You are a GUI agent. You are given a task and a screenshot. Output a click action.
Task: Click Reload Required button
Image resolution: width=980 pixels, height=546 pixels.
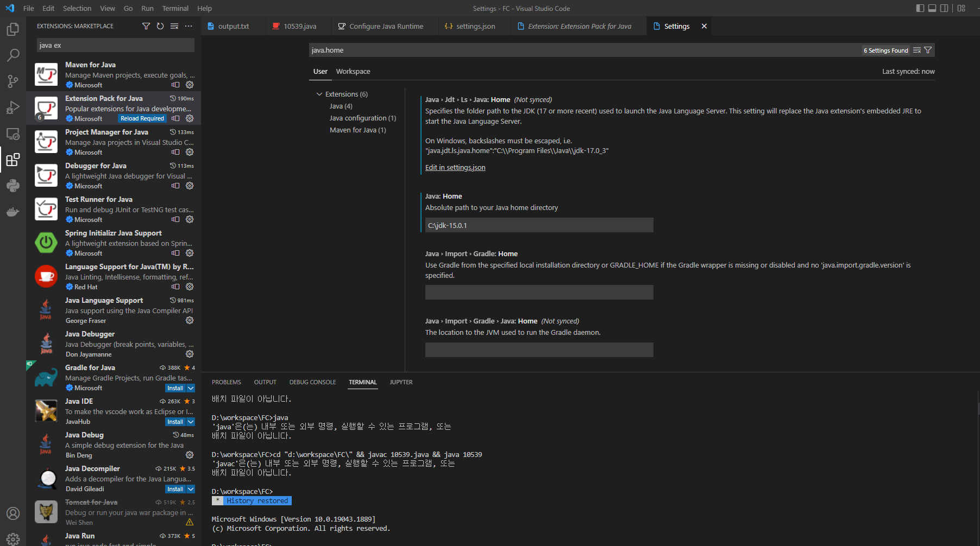pos(142,118)
